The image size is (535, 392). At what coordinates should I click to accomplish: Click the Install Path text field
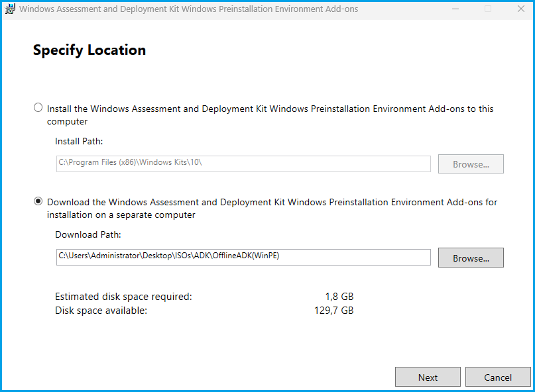(243, 164)
